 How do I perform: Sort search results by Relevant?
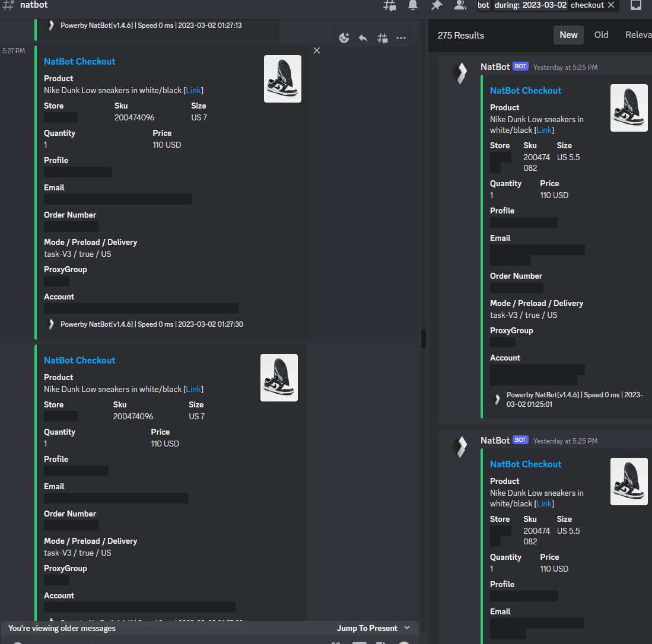coord(638,35)
